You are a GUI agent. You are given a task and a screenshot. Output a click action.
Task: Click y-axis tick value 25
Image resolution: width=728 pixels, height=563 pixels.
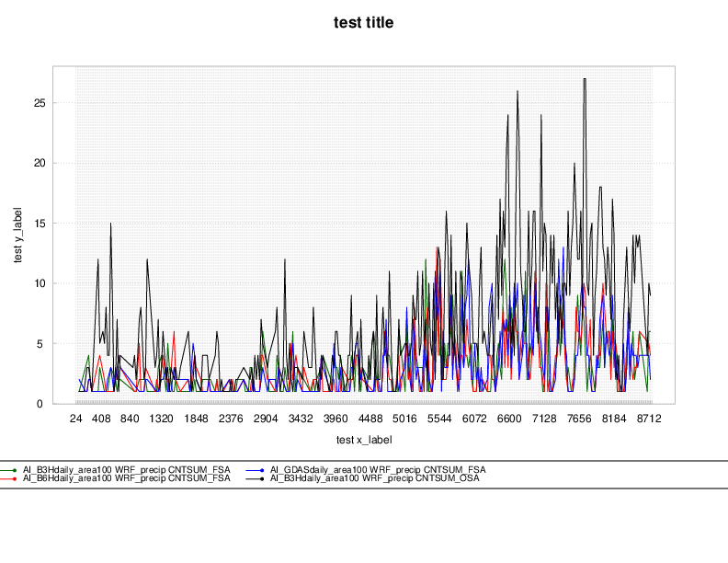38,102
